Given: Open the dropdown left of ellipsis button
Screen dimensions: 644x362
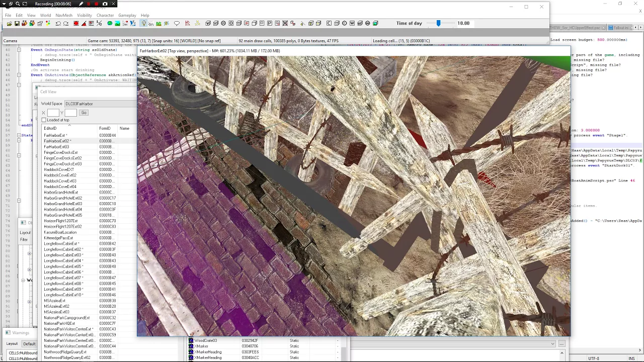Looking at the screenshot, I should (x=552, y=344).
